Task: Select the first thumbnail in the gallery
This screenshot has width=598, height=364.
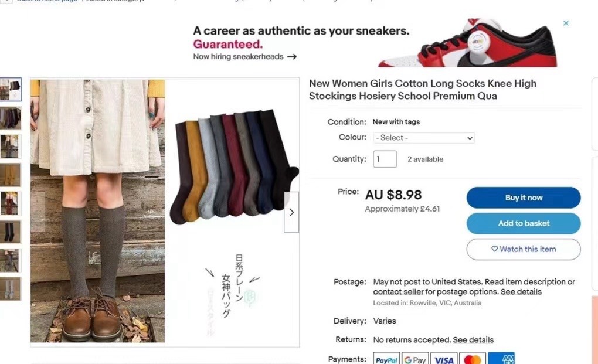Action: click(11, 90)
